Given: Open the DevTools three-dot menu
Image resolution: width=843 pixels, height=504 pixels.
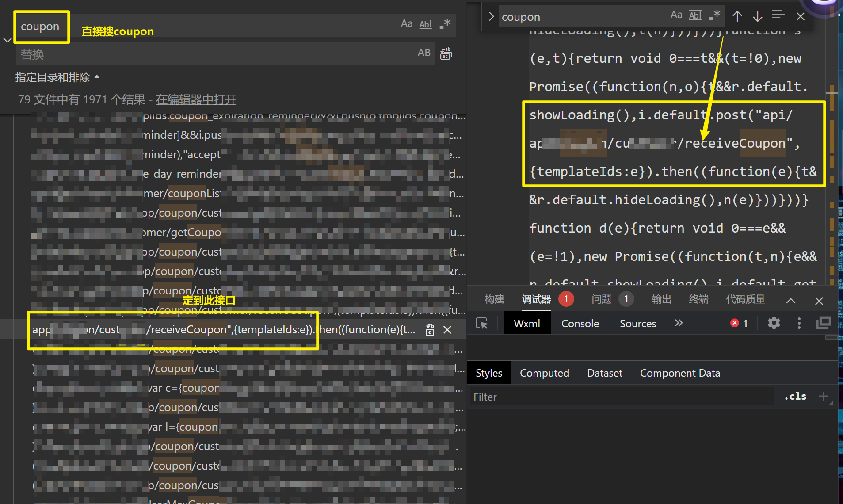Looking at the screenshot, I should pos(799,323).
